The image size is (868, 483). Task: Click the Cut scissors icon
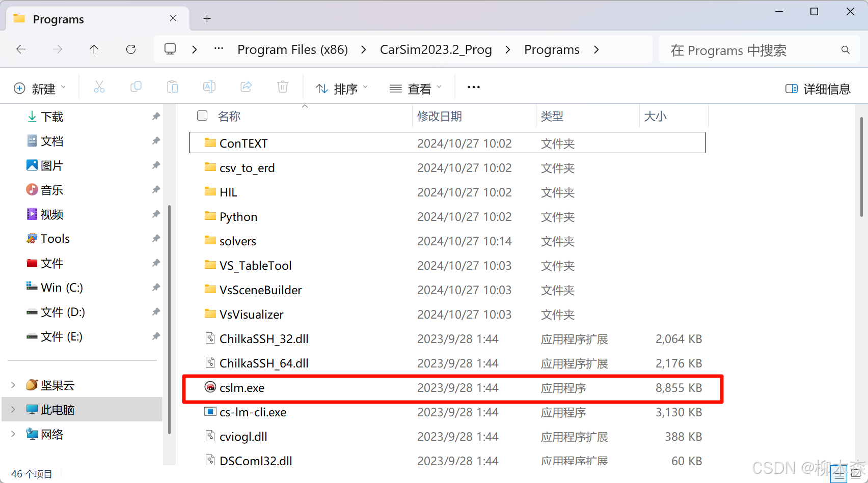click(99, 87)
